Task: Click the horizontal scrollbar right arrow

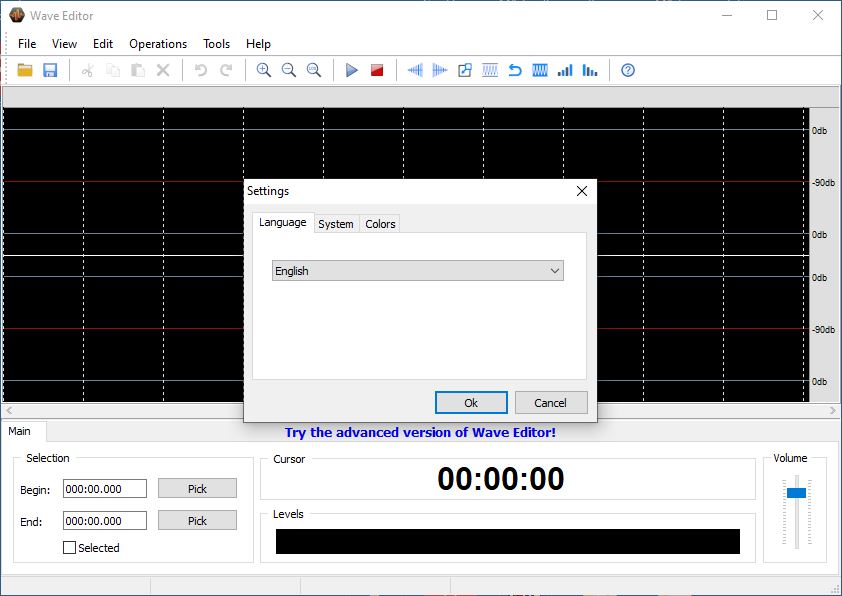Action: pos(833,410)
